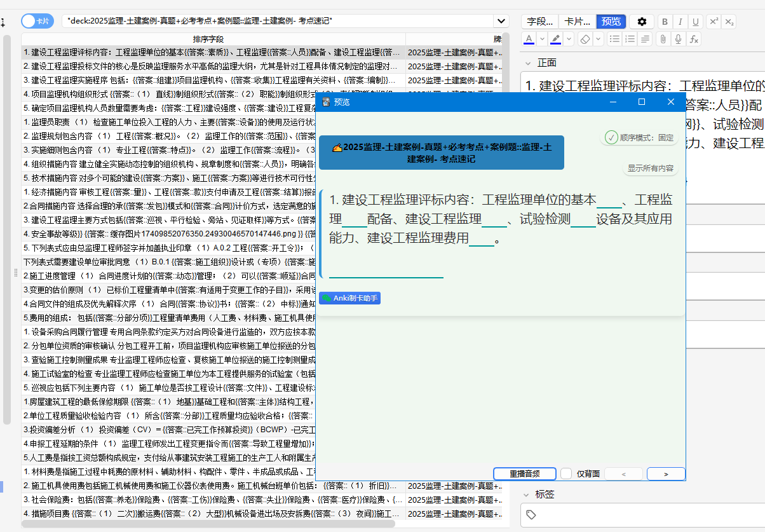Select row '4.合同文件的组成及优先解释次序'
Image resolution: width=765 pixels, height=532 pixels.
168,303
